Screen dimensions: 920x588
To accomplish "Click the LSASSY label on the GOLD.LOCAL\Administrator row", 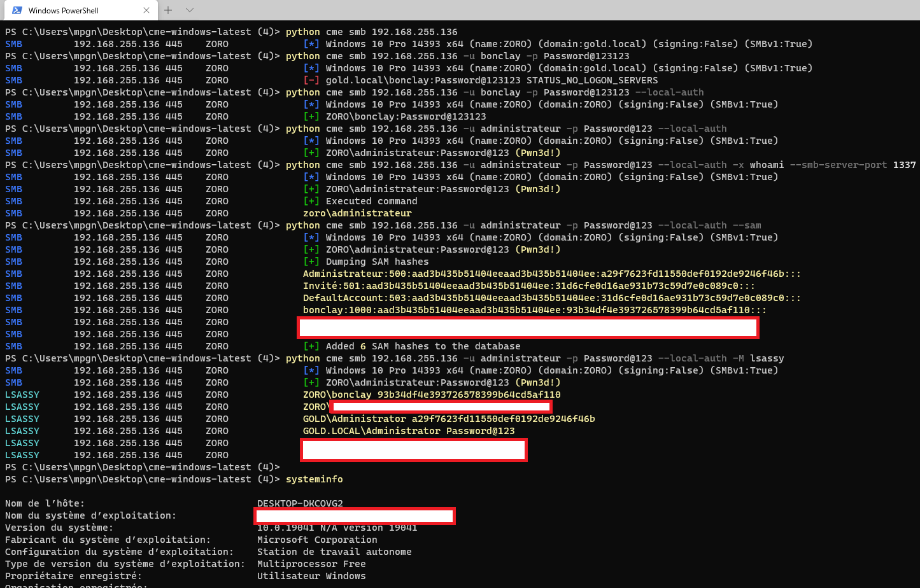I will pyautogui.click(x=22, y=431).
